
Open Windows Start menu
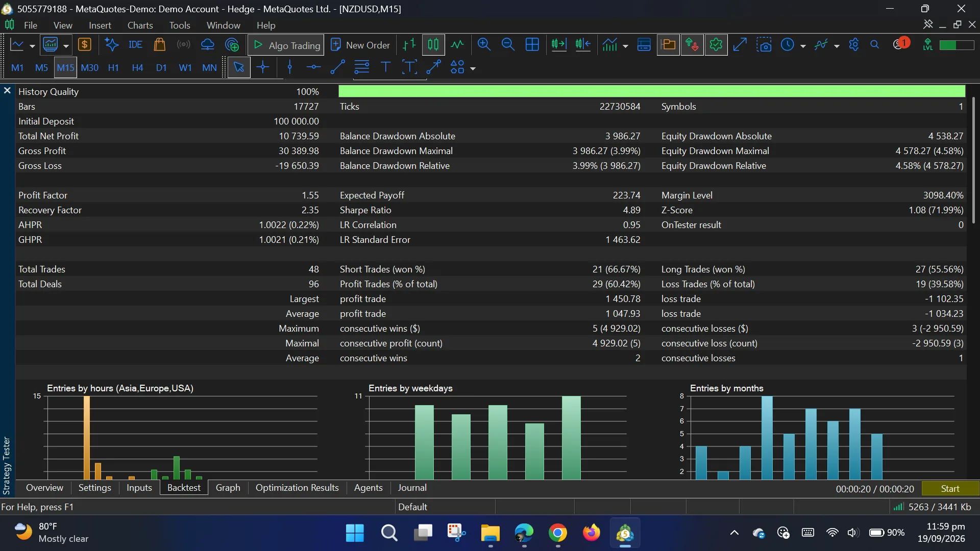(x=355, y=533)
